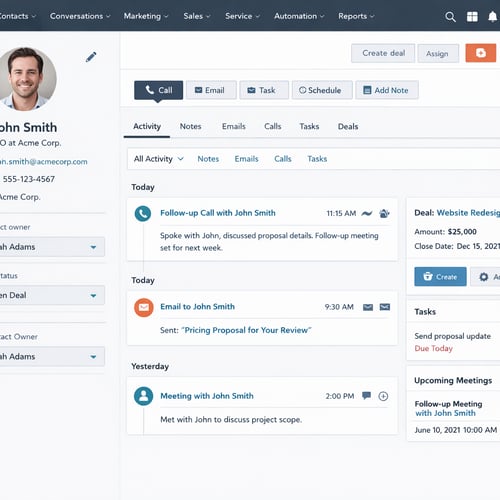Click the contact's email address link
The width and height of the screenshot is (500, 500).
(44, 162)
